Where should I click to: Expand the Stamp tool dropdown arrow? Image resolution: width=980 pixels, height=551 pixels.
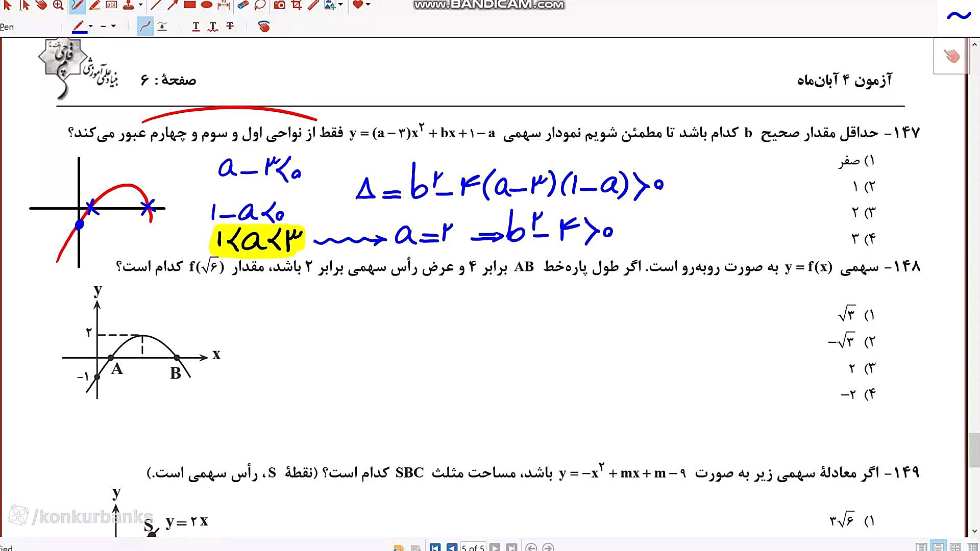(140, 5)
